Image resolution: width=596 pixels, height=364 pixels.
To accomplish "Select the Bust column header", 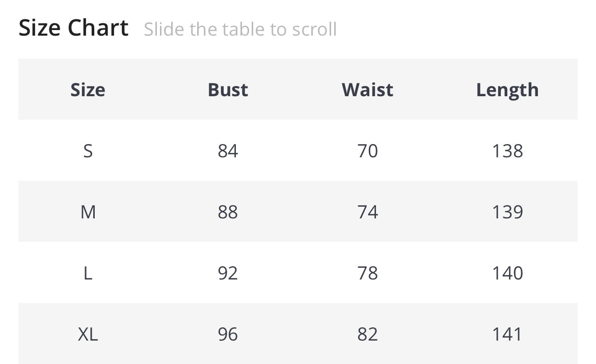I will pos(228,90).
